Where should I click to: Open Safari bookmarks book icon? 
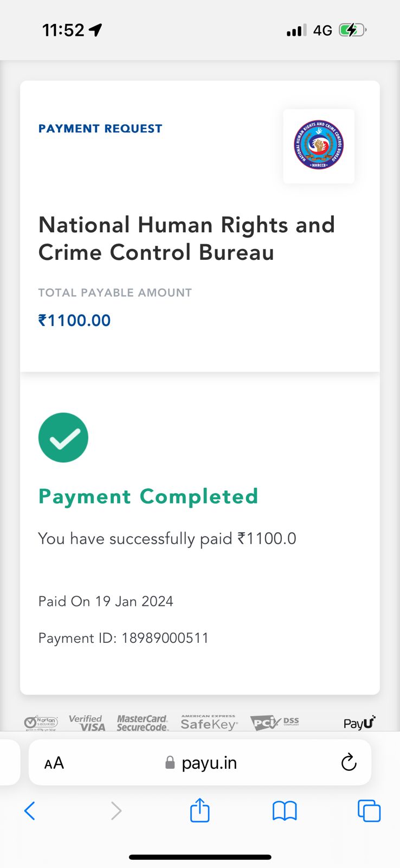tap(285, 811)
